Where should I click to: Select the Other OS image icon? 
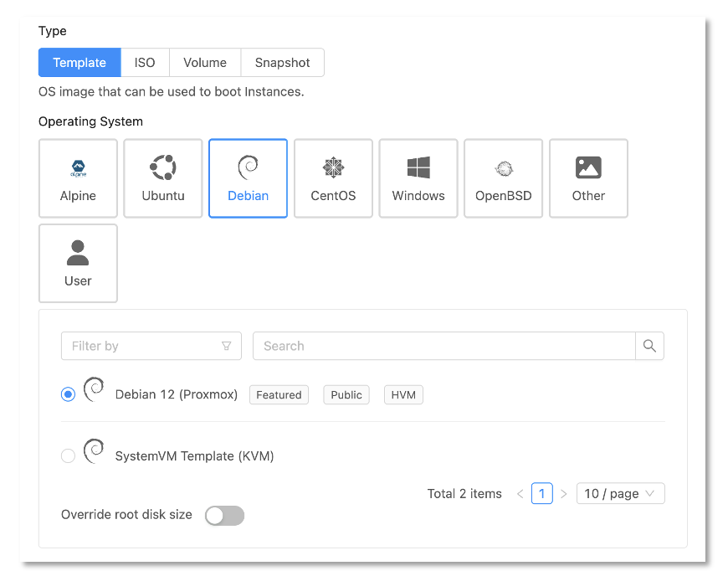tap(588, 167)
